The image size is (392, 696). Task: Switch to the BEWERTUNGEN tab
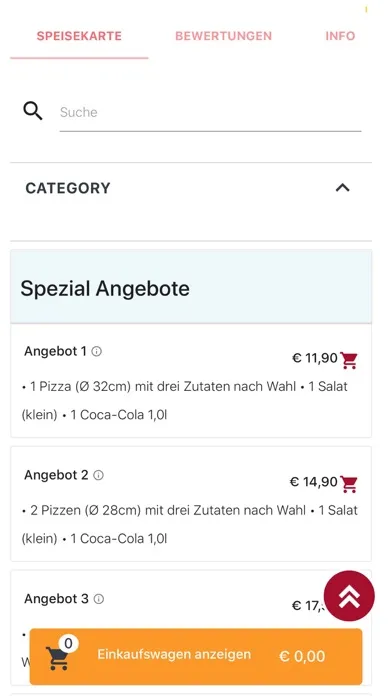(223, 36)
